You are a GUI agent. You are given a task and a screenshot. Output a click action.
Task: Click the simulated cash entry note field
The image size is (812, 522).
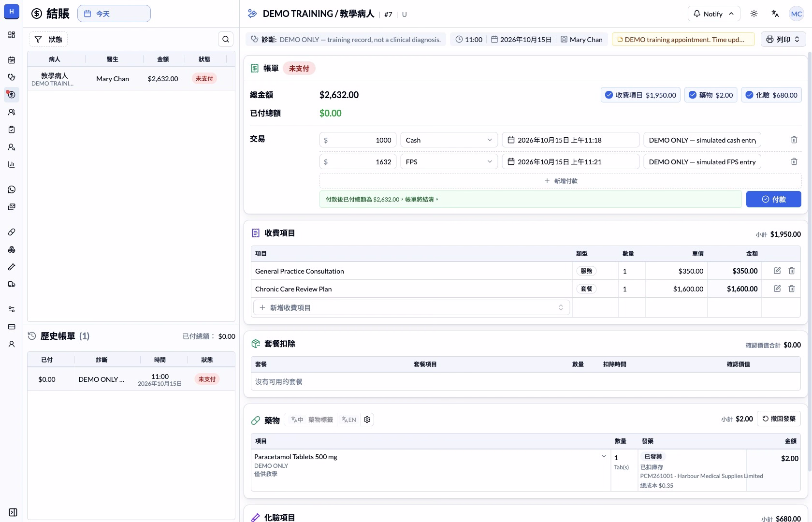click(x=702, y=140)
